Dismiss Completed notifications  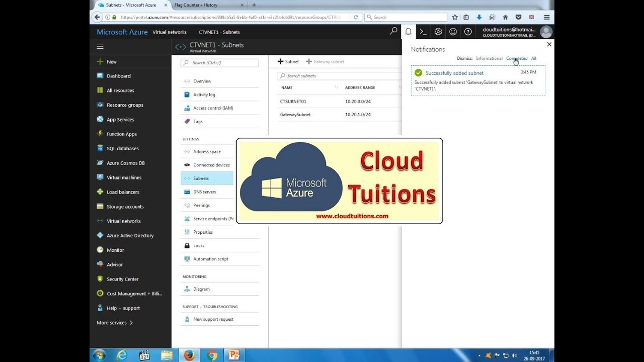coord(517,58)
